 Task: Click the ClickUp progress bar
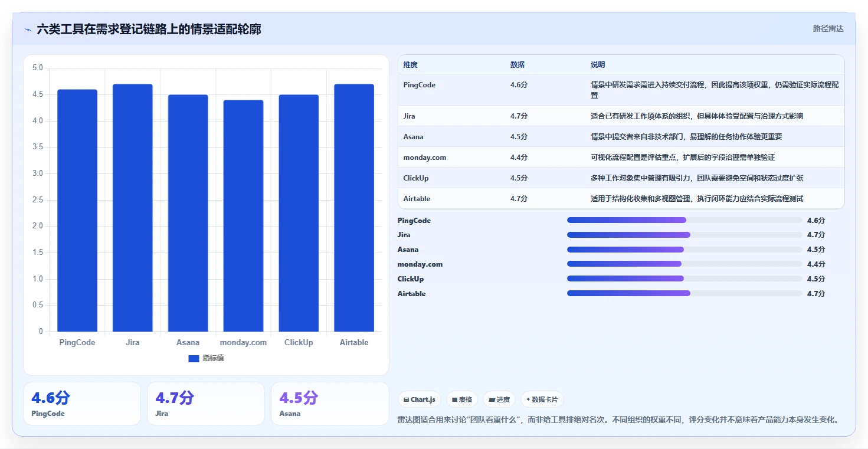point(684,278)
